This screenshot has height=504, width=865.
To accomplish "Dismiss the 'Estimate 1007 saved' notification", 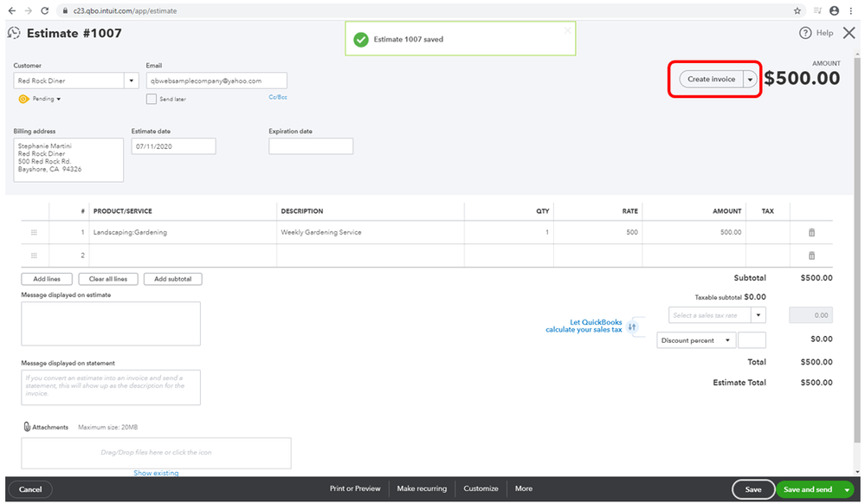I will click(567, 30).
